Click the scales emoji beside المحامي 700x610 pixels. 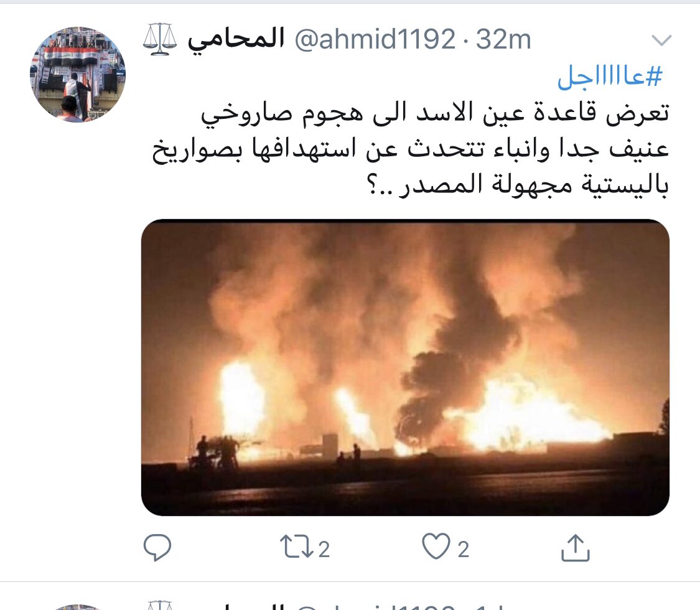coord(160,39)
